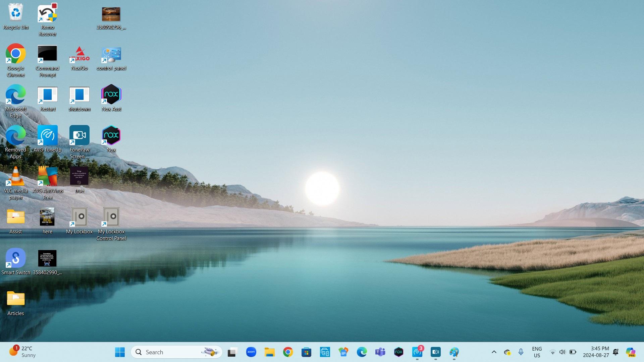Image resolution: width=644 pixels, height=362 pixels.
Task: Select the FonePaw Screen recorder shortcut
Action: pos(79,142)
